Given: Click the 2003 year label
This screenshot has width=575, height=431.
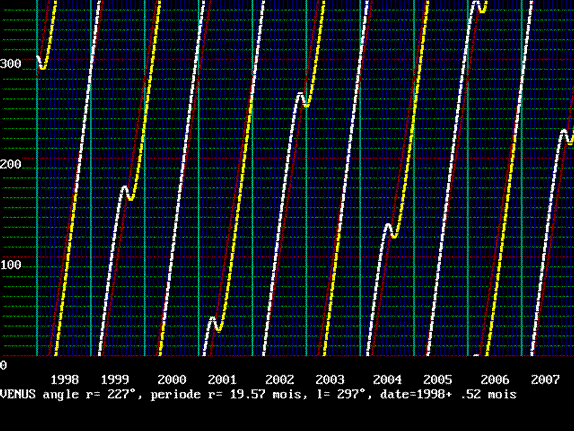Looking at the screenshot, I should [330, 380].
